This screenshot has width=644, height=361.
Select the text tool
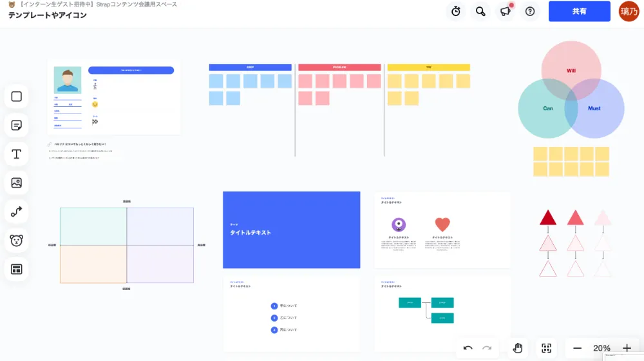coord(17,154)
